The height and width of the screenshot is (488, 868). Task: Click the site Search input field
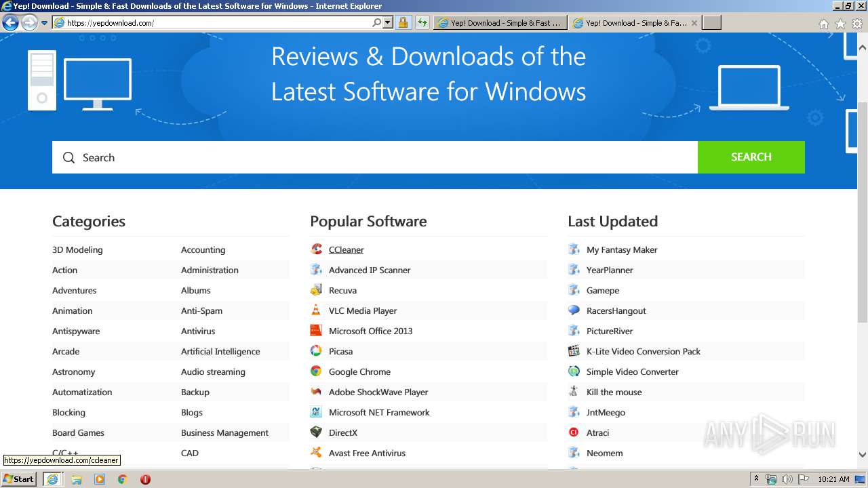click(x=375, y=157)
